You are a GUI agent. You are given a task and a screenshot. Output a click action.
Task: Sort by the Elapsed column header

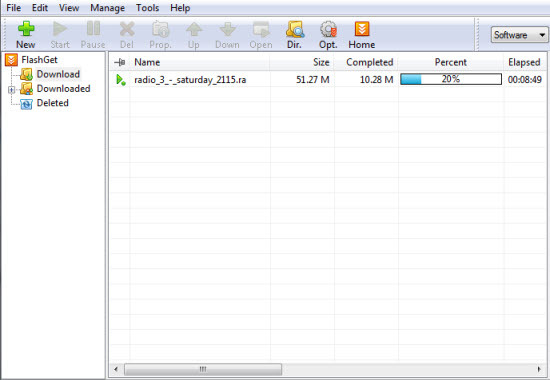tap(524, 62)
